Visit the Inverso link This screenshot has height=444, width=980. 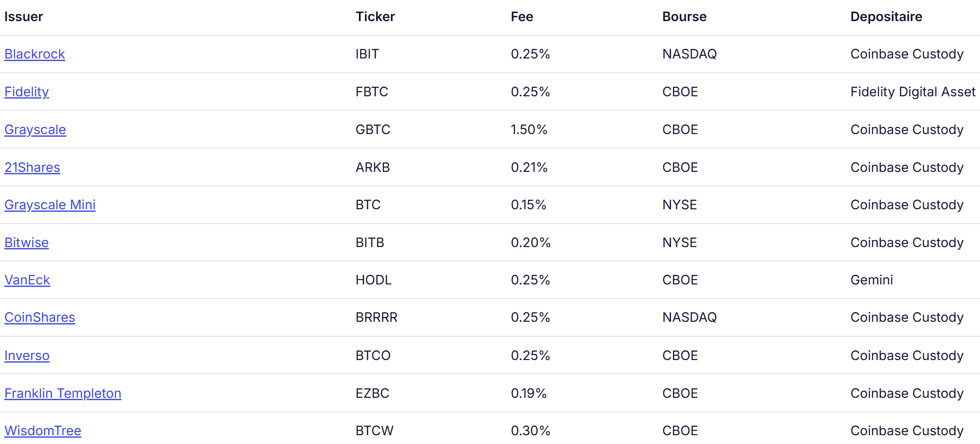(x=27, y=356)
